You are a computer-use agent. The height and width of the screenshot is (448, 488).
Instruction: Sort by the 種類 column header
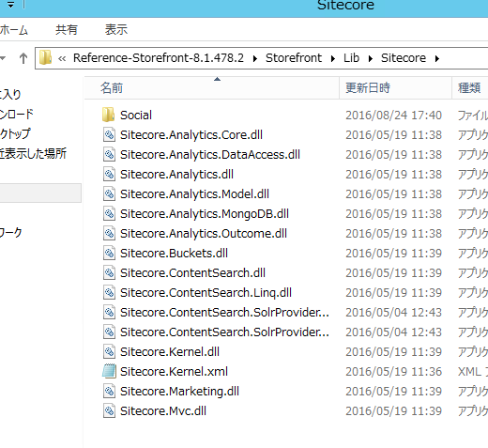coord(470,88)
